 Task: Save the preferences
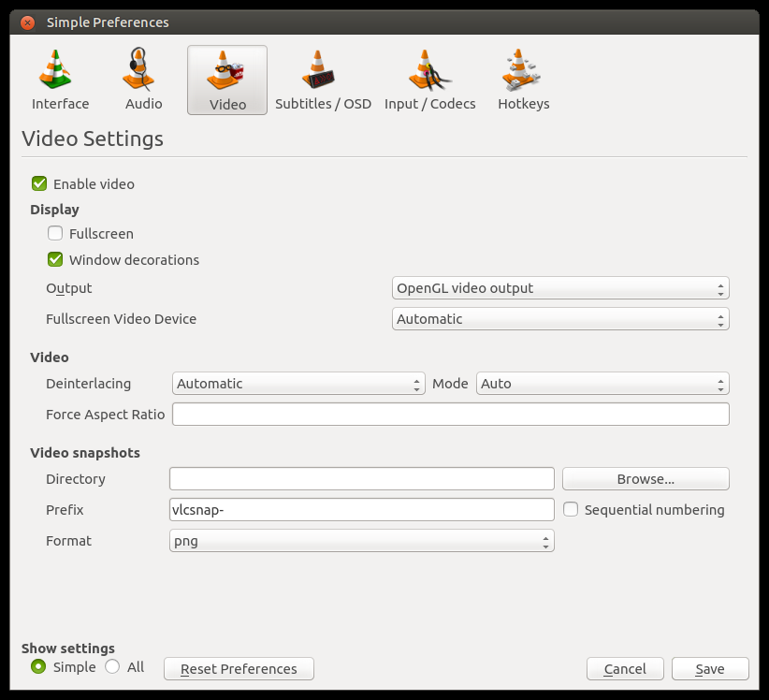[x=709, y=668]
